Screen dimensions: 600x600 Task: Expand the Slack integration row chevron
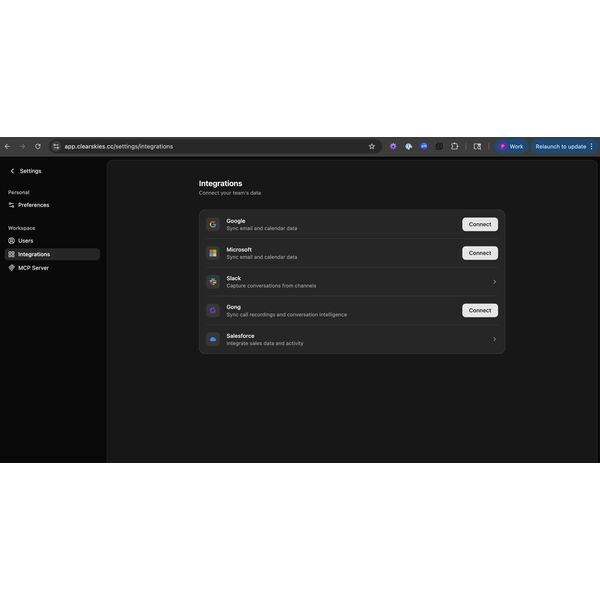pyautogui.click(x=494, y=282)
